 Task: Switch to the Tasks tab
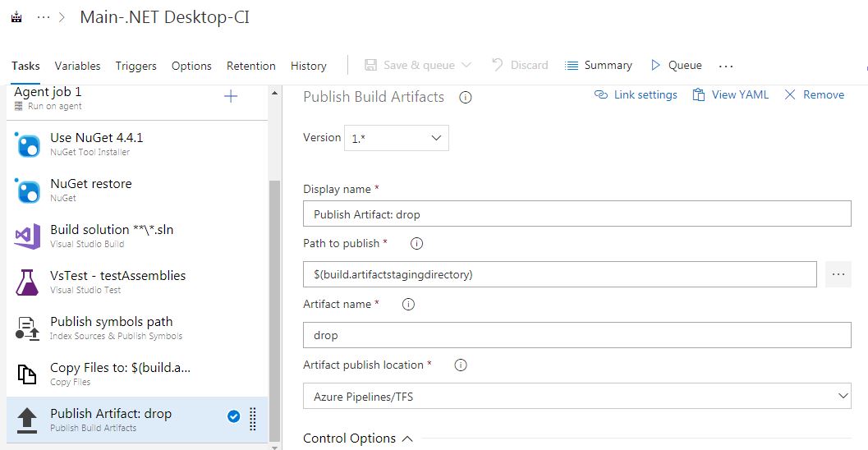[25, 66]
